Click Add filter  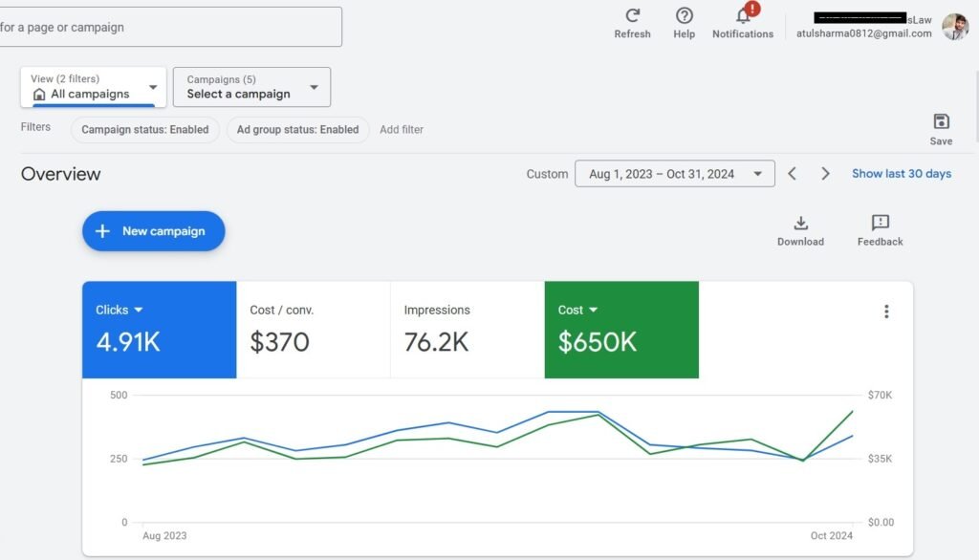pos(402,129)
